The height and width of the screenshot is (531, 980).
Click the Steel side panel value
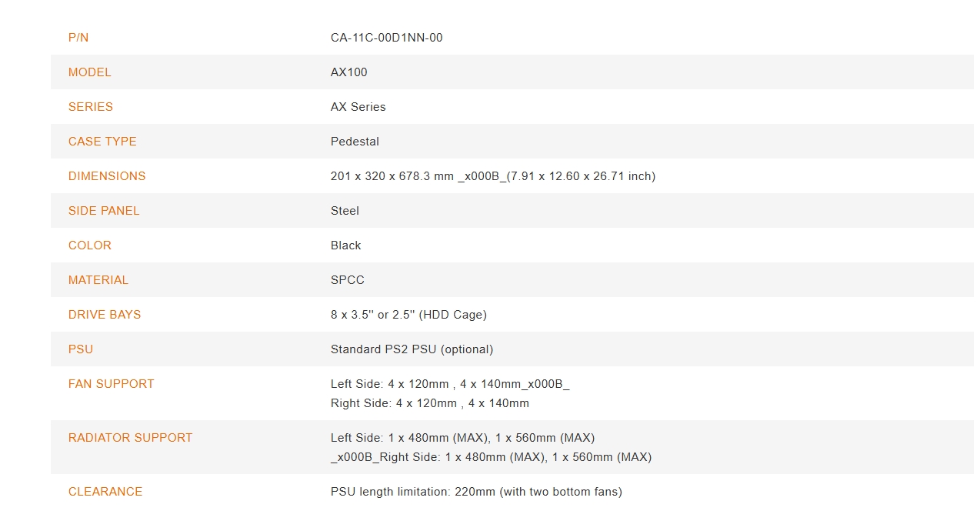click(345, 211)
